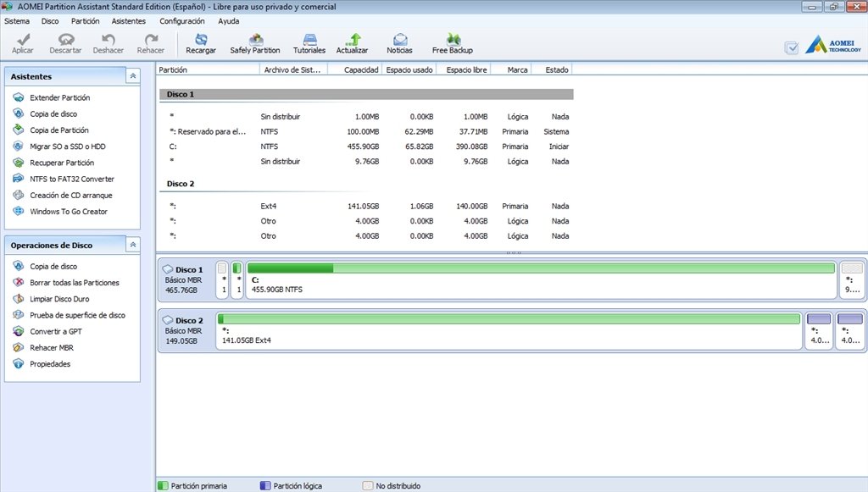The height and width of the screenshot is (492, 868).
Task: Toggle the checkbox beside the AOMEI logo
Action: [x=792, y=48]
